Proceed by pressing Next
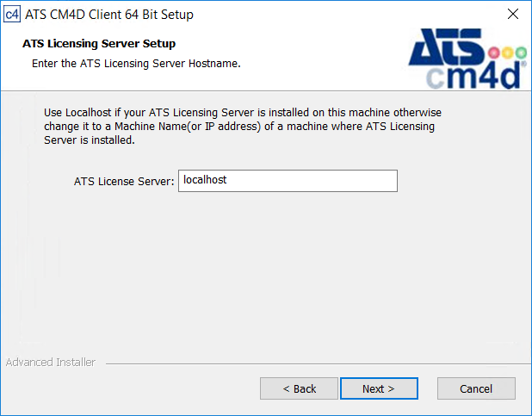Screen dimensions: 532x416 click(379, 388)
